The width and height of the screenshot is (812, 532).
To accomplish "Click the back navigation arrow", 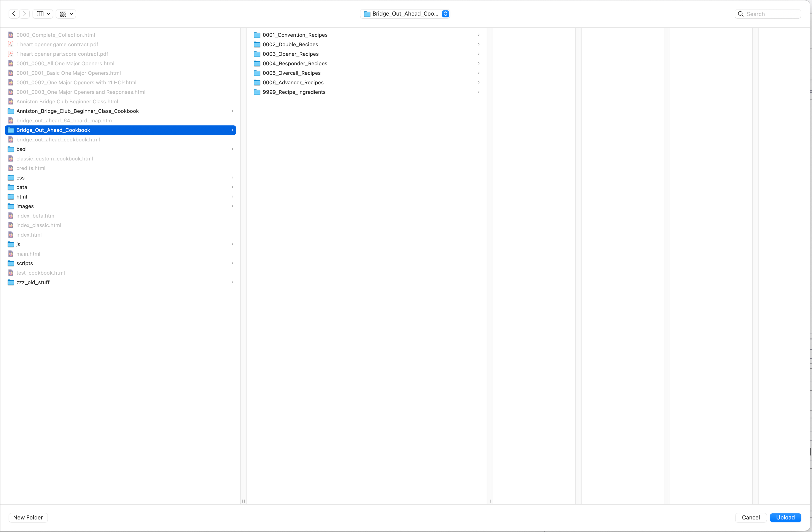I will point(14,14).
